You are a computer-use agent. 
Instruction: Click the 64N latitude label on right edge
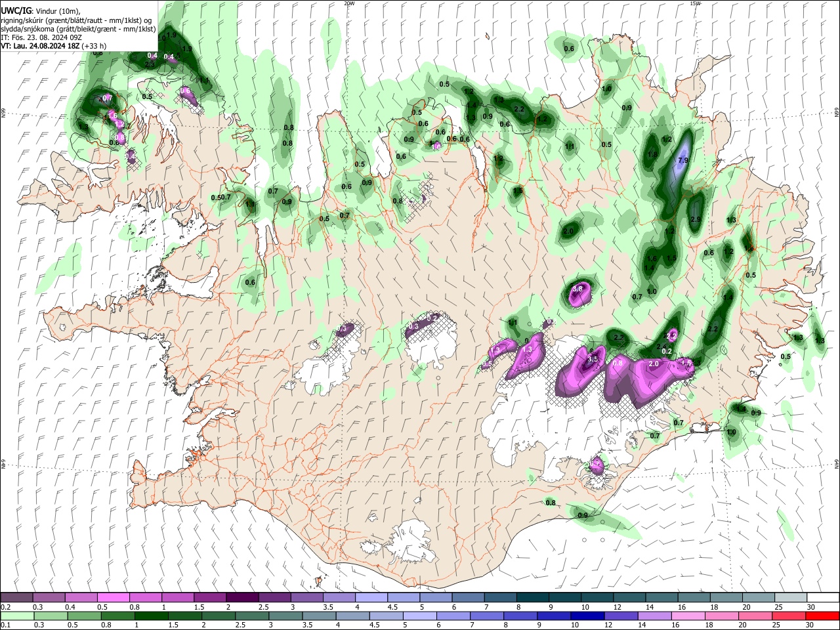tap(837, 463)
